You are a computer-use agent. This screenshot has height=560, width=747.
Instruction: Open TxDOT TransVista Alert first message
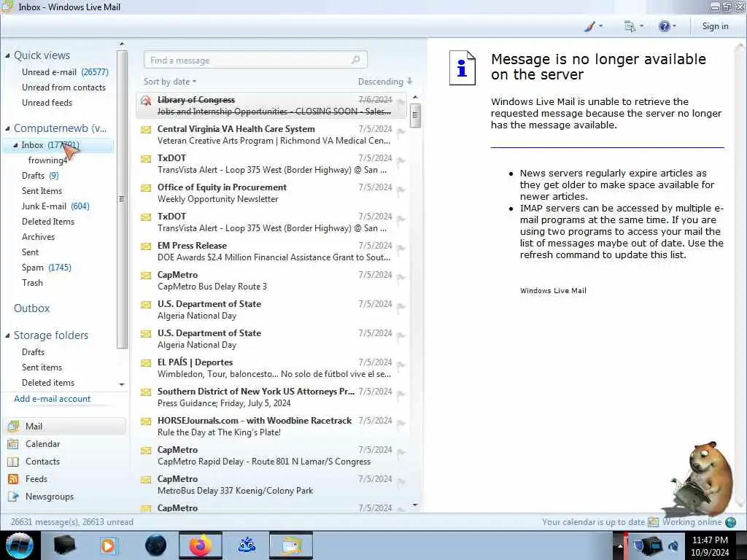(x=271, y=164)
